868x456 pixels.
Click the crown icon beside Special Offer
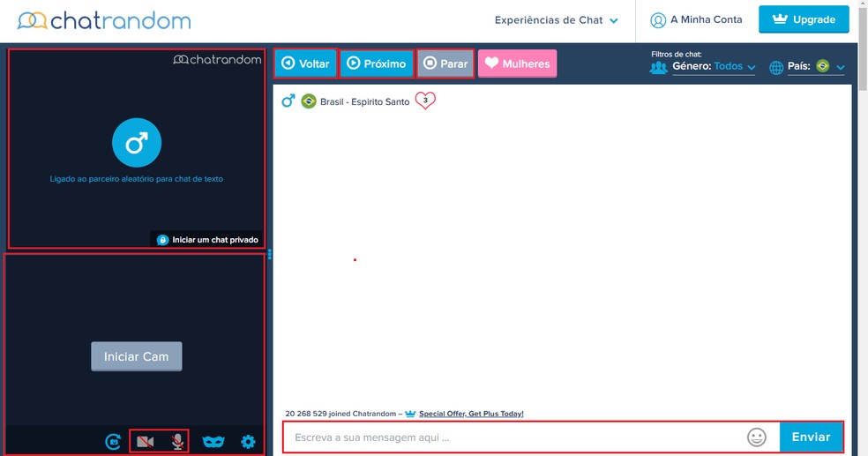pos(410,414)
